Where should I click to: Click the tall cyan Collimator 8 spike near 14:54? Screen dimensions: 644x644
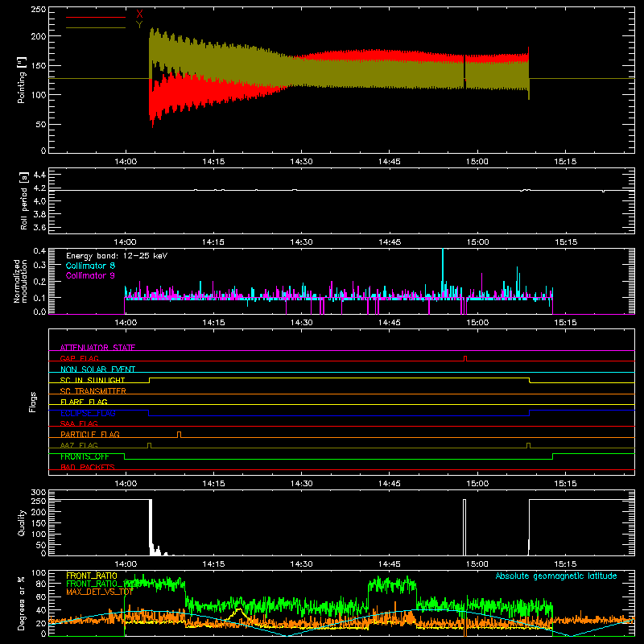point(442,271)
